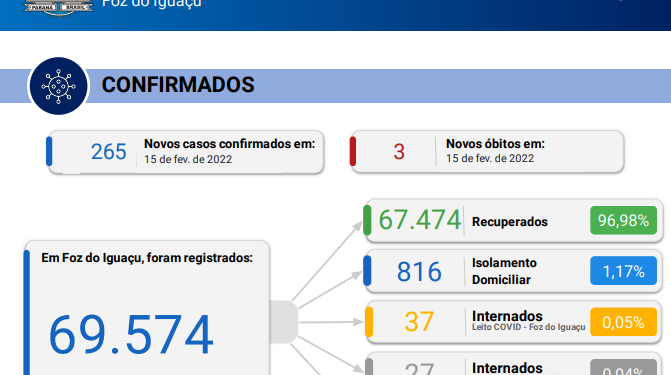The height and width of the screenshot is (375, 671).
Task: Click the gray 0,04% badge
Action: 623,368
